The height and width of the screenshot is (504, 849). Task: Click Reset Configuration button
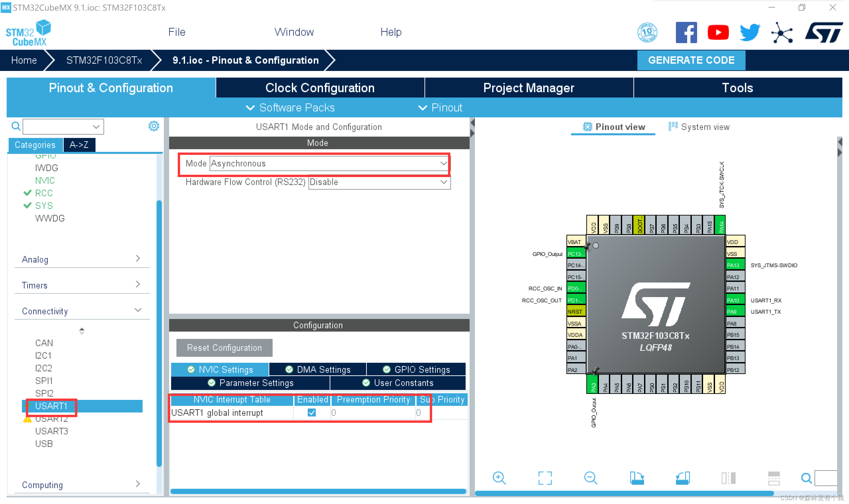[224, 348]
